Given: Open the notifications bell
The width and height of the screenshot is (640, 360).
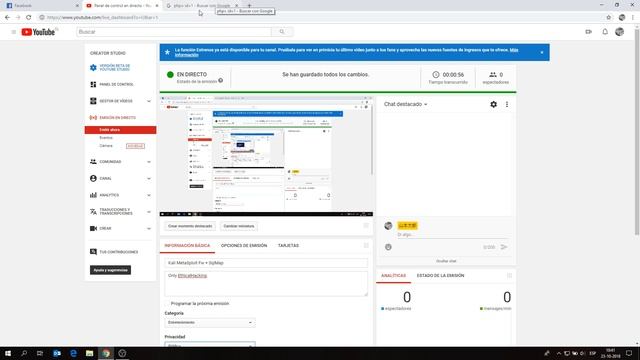Looking at the screenshot, I should click(x=605, y=32).
